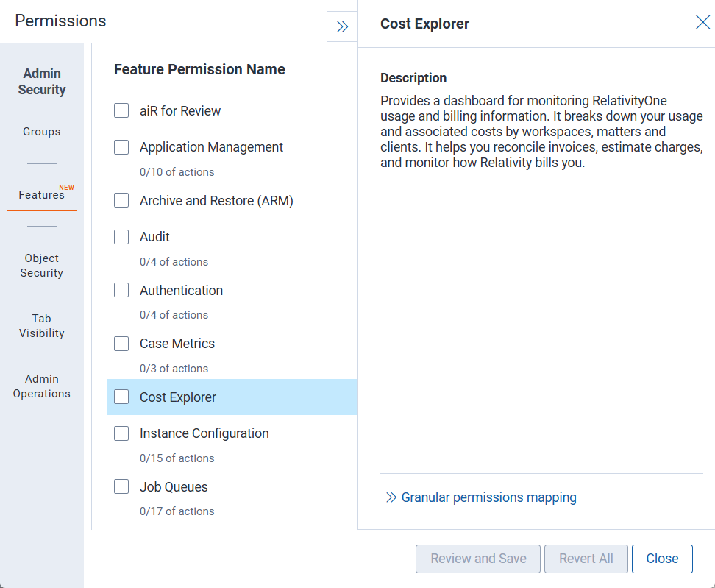This screenshot has height=588, width=715.
Task: Select the Case Metrics feature name
Action: click(177, 344)
